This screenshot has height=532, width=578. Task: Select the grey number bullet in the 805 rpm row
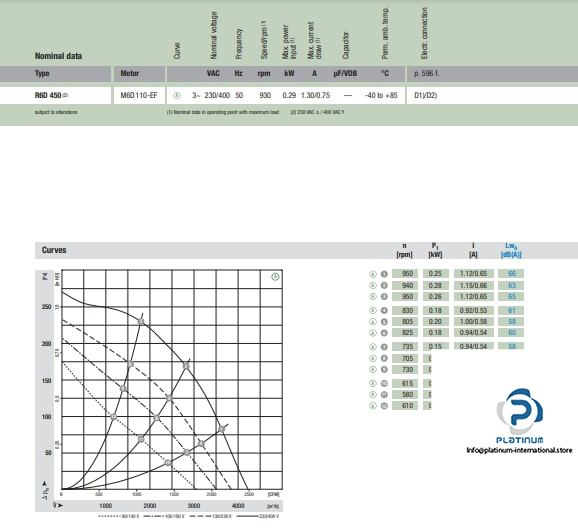[x=384, y=321]
